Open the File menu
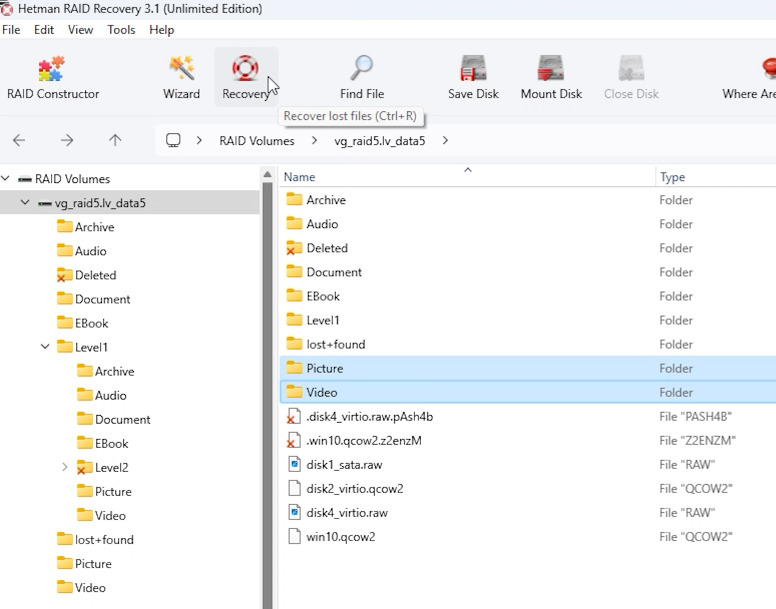Screen dimensions: 776x609 pyautogui.click(x=11, y=30)
